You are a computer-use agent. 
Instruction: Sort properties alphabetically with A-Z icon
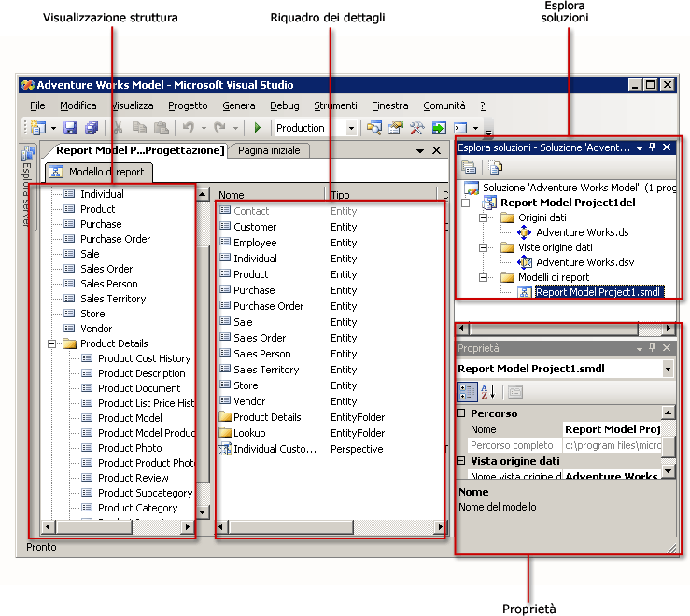point(488,392)
